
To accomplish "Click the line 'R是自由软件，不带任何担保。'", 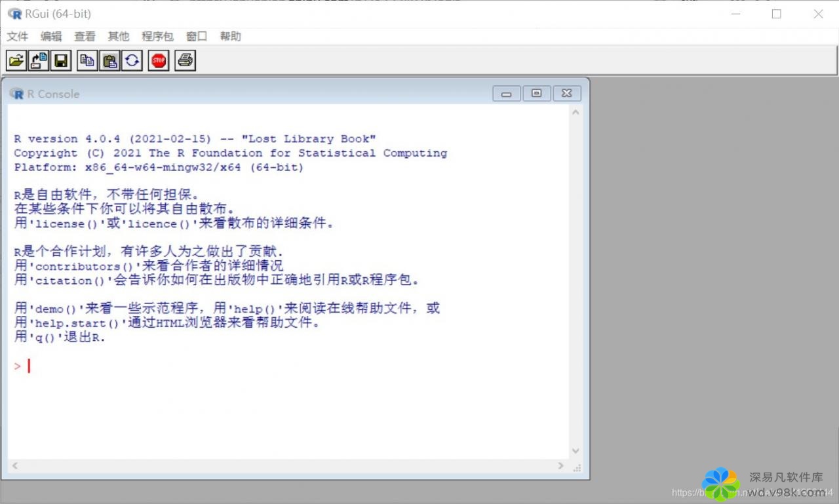I will (106, 195).
